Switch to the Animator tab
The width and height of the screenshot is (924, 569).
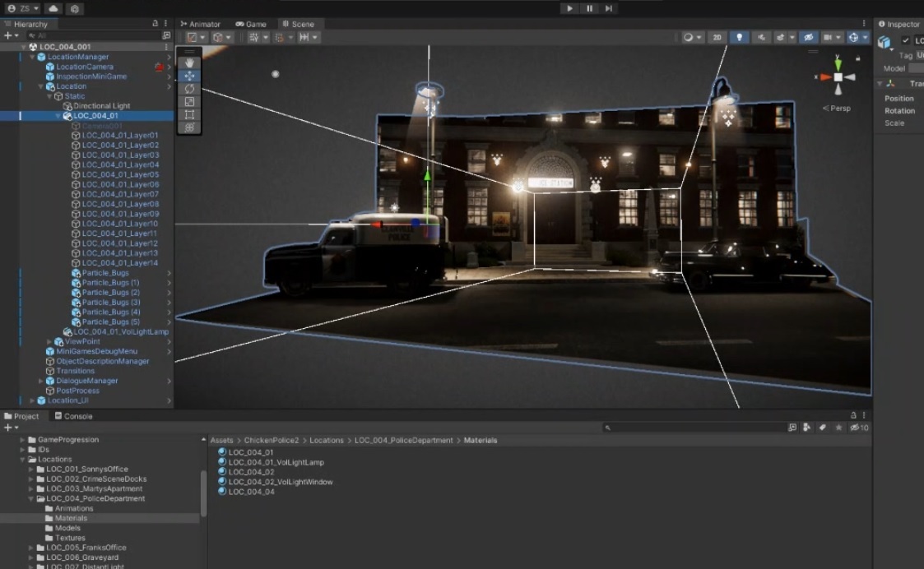201,24
